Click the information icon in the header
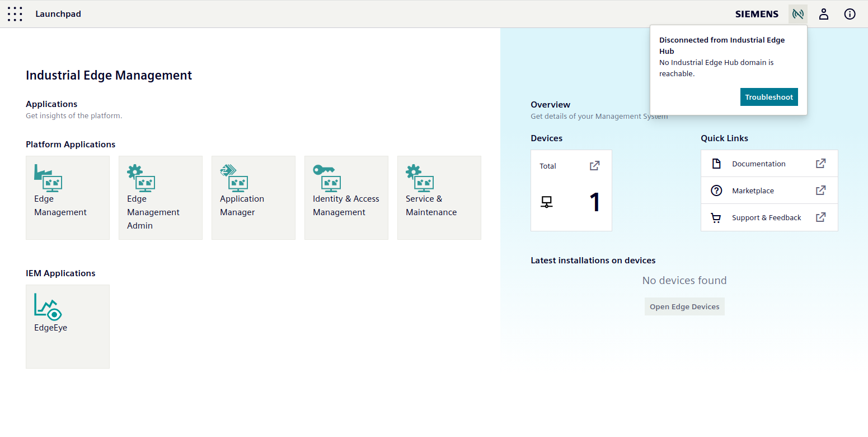This screenshot has width=868, height=437. coord(850,14)
